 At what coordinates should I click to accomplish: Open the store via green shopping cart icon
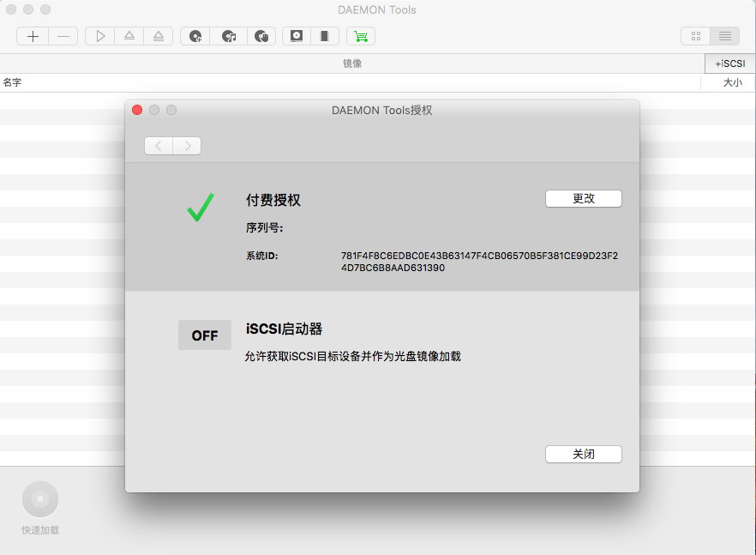click(361, 36)
